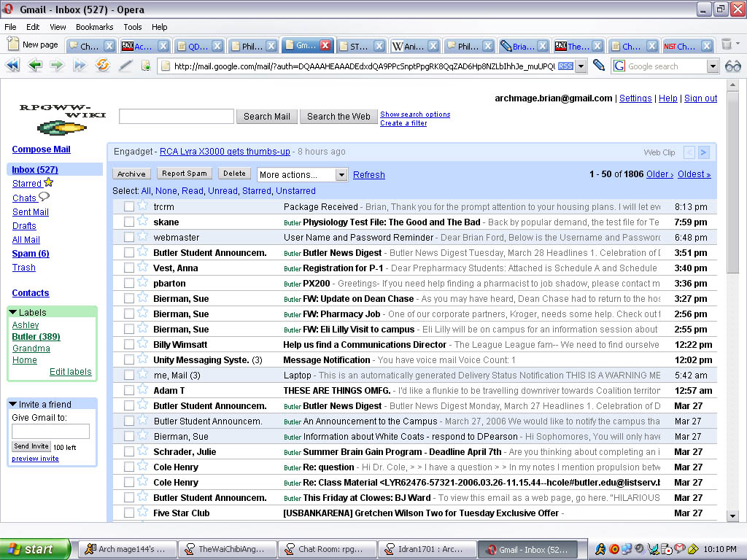
Task: Click the RPGWW-Wiki logo image
Action: coord(62,119)
